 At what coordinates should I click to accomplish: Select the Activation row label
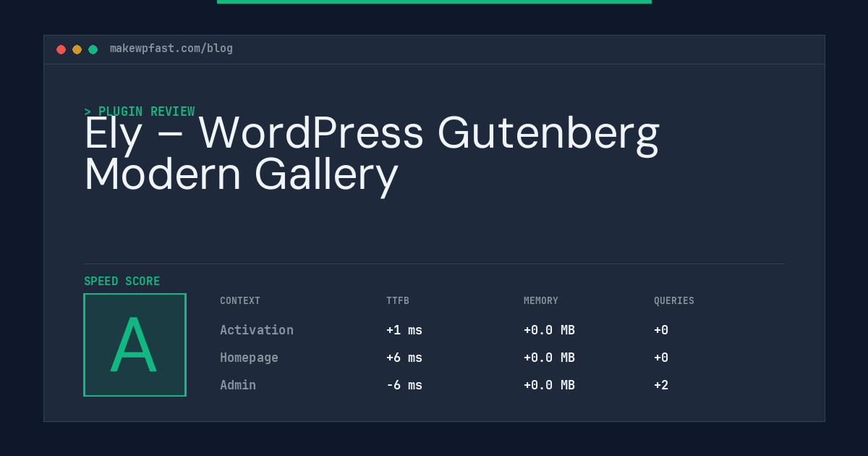257,330
